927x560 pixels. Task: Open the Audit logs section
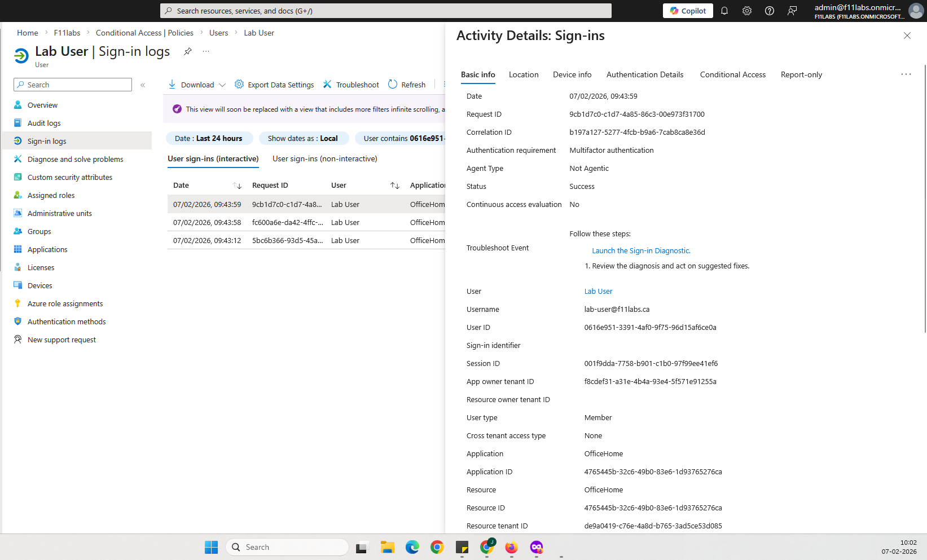click(44, 122)
